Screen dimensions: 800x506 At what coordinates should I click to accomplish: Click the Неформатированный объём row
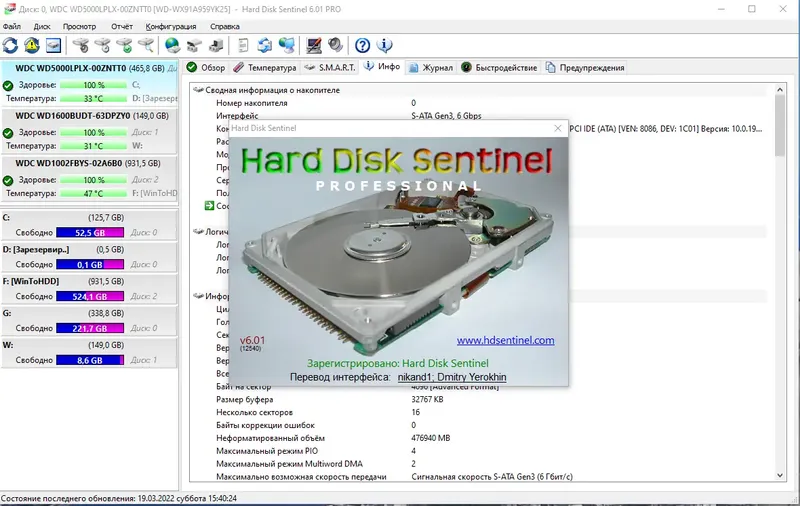480,438
